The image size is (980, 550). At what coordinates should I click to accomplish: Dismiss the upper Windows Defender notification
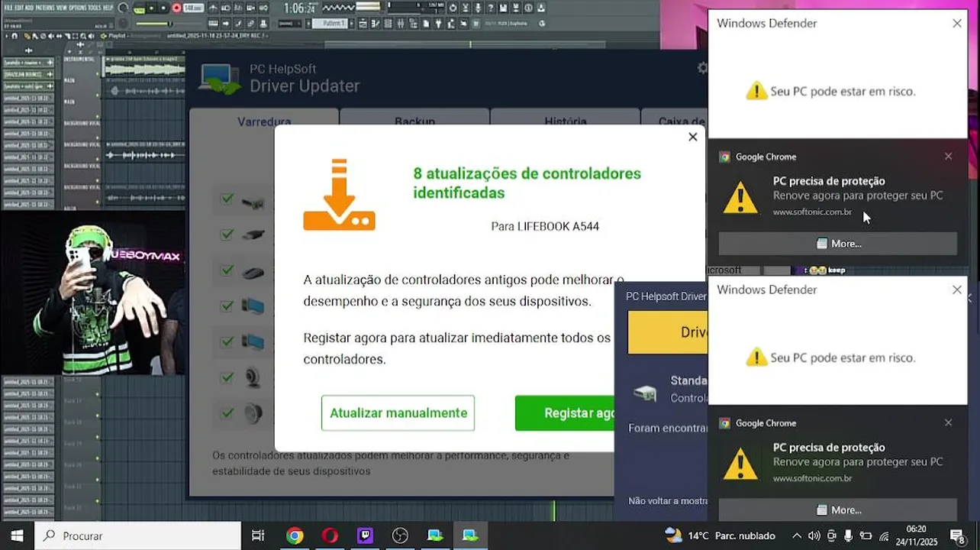957,24
